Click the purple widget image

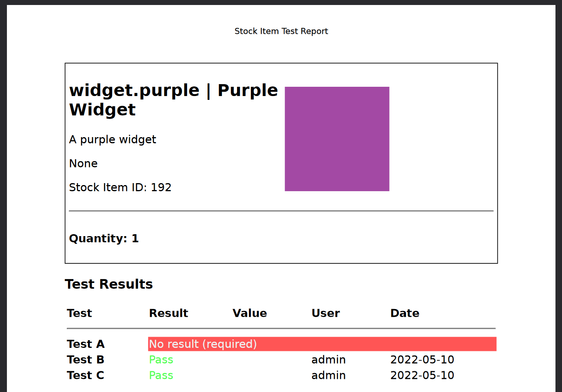coord(337,139)
